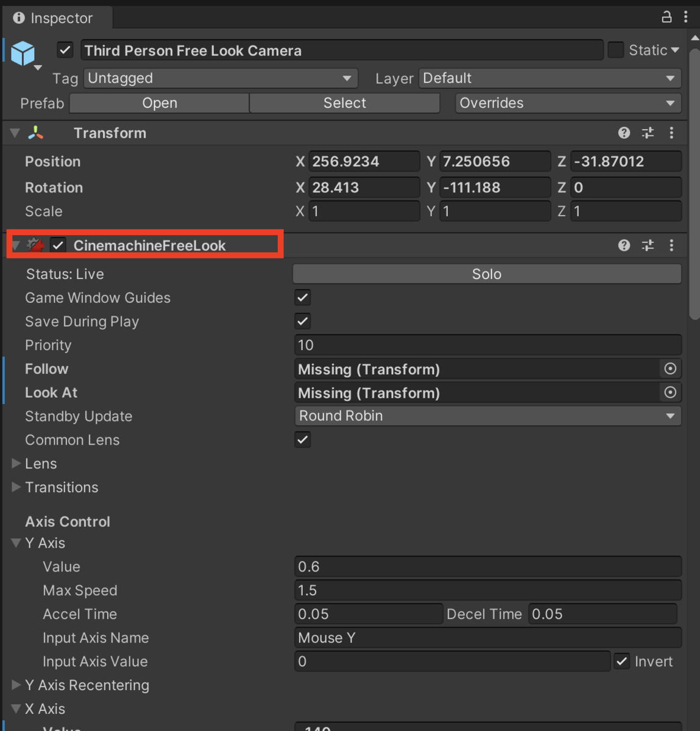The width and height of the screenshot is (700, 731).
Task: Open CinemachineFreeLook presets
Action: pyautogui.click(x=648, y=245)
